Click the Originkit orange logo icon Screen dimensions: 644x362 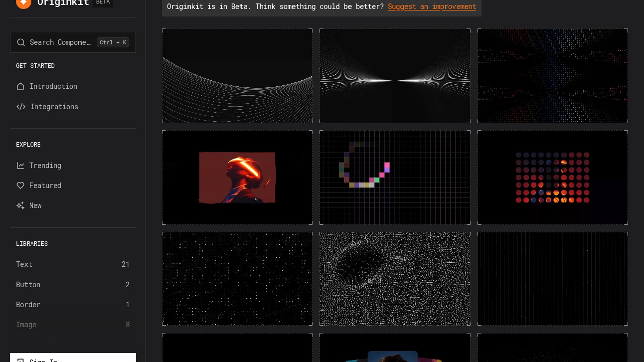(x=23, y=3)
